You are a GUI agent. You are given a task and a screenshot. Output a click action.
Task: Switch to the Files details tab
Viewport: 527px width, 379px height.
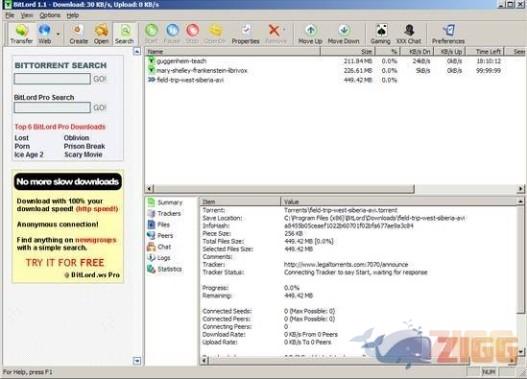[159, 224]
